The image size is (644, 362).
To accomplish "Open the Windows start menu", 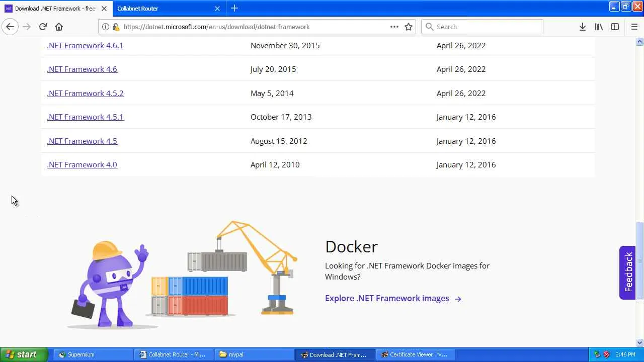I will coord(24,354).
